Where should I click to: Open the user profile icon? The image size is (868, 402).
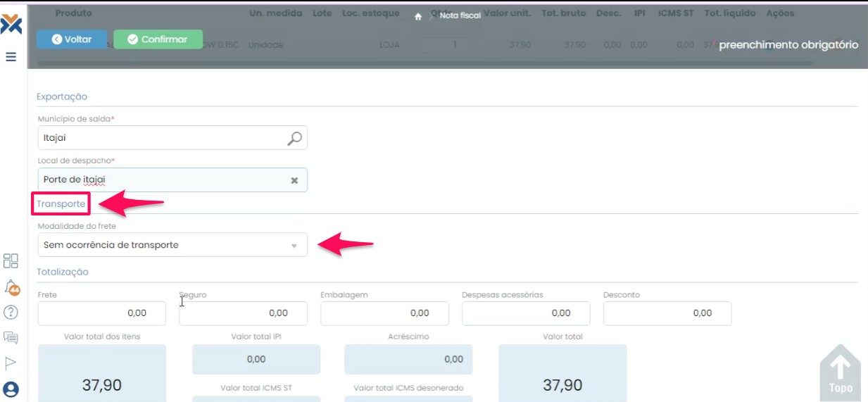(11, 389)
